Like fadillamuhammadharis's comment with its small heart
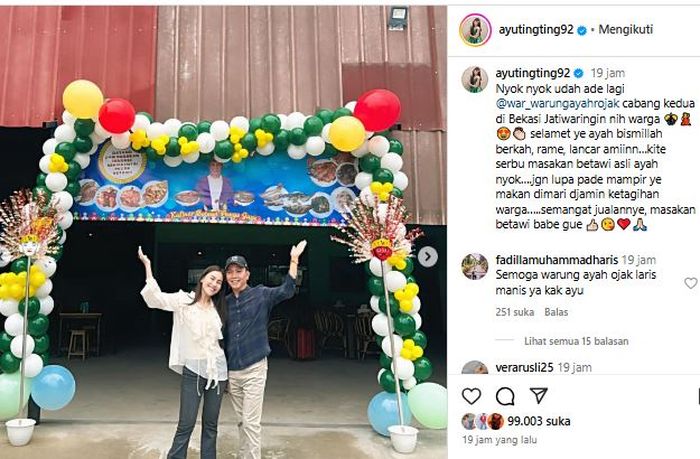The height and width of the screenshot is (459, 700). pyautogui.click(x=691, y=283)
